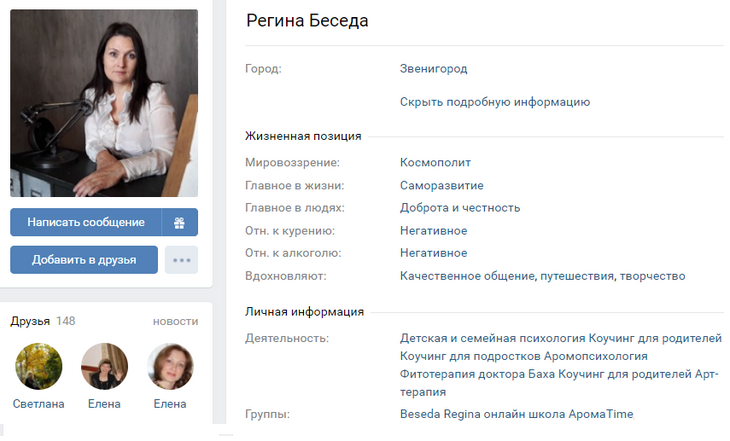This screenshot has width=730, height=441.
Task: Click the Космополит worldview link
Action: pyautogui.click(x=435, y=162)
